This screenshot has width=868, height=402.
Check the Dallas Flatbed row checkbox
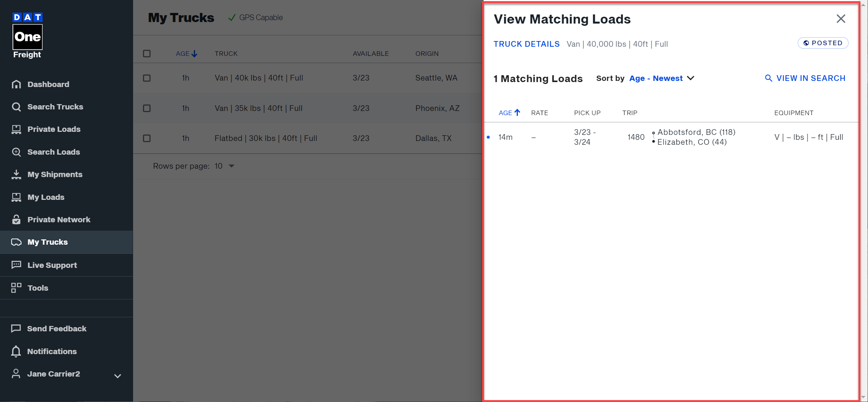[x=147, y=138]
